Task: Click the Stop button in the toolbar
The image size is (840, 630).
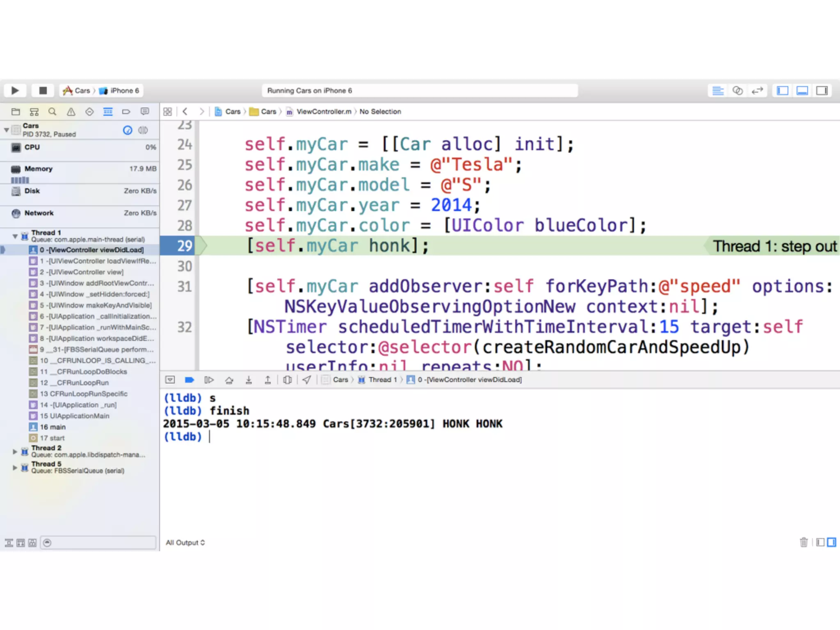Action: (x=43, y=90)
